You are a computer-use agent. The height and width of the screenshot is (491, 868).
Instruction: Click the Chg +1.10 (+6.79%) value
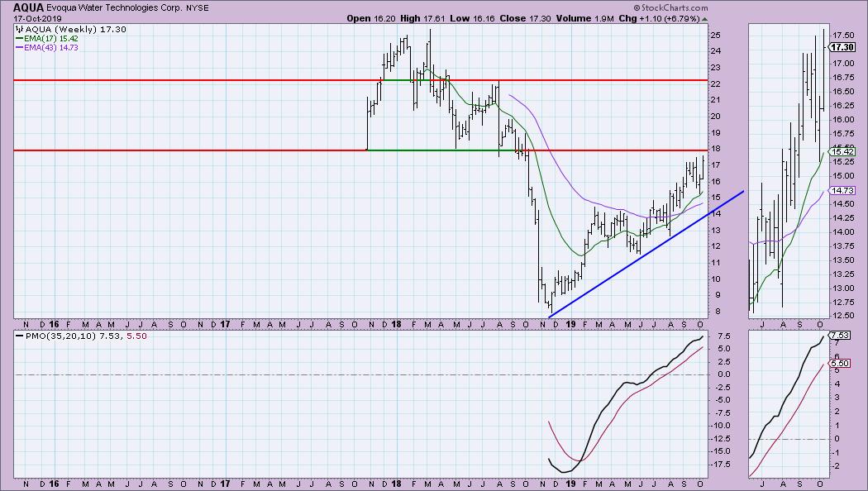(659, 18)
